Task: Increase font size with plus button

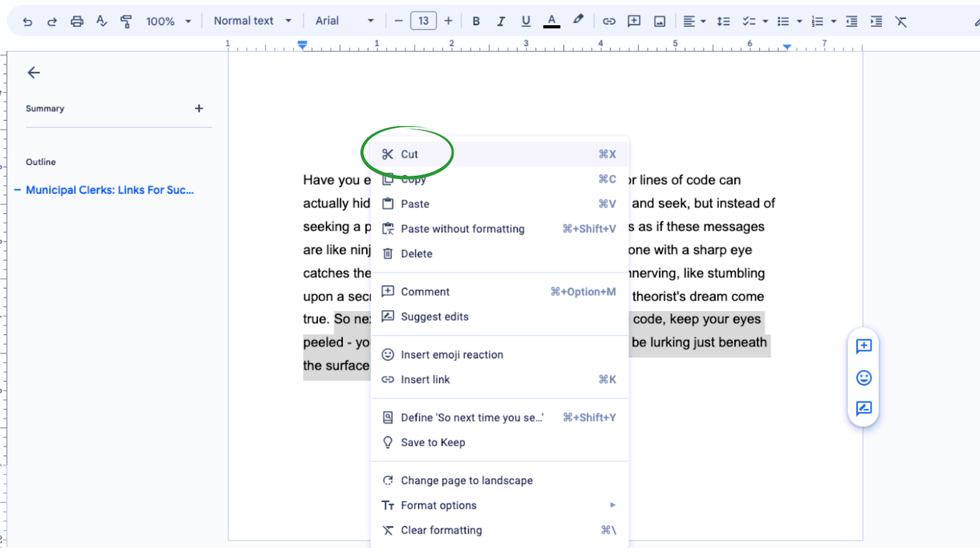Action: 448,21
